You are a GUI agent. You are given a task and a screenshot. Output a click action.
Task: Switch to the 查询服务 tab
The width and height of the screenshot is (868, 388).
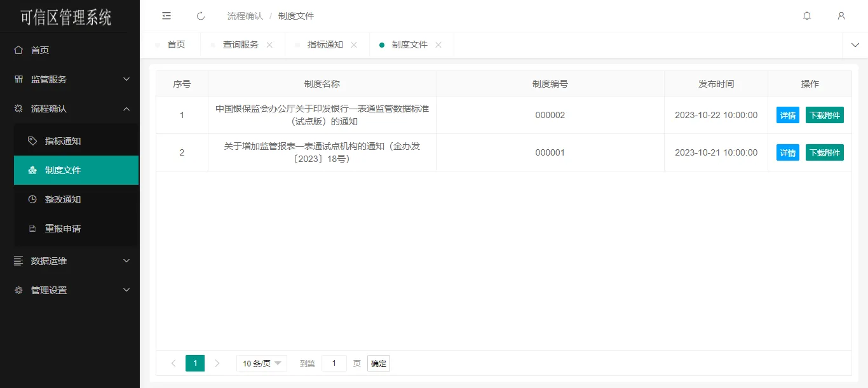coord(240,45)
